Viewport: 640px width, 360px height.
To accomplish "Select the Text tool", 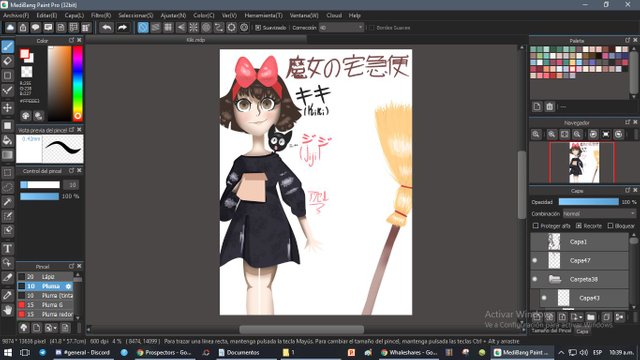I will coord(7,249).
